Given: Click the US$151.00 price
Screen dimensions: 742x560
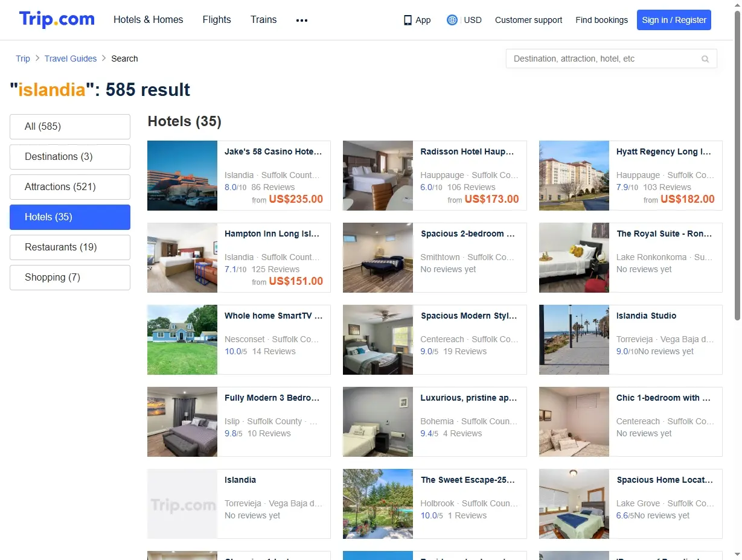Looking at the screenshot, I should click(x=296, y=281).
